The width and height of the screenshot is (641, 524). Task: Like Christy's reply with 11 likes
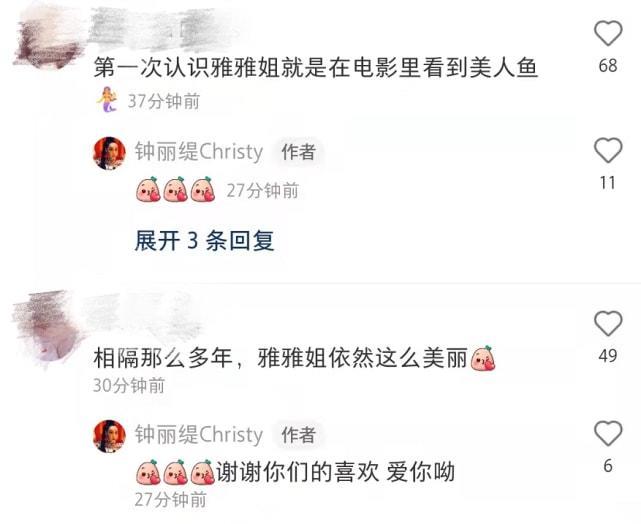point(608,150)
